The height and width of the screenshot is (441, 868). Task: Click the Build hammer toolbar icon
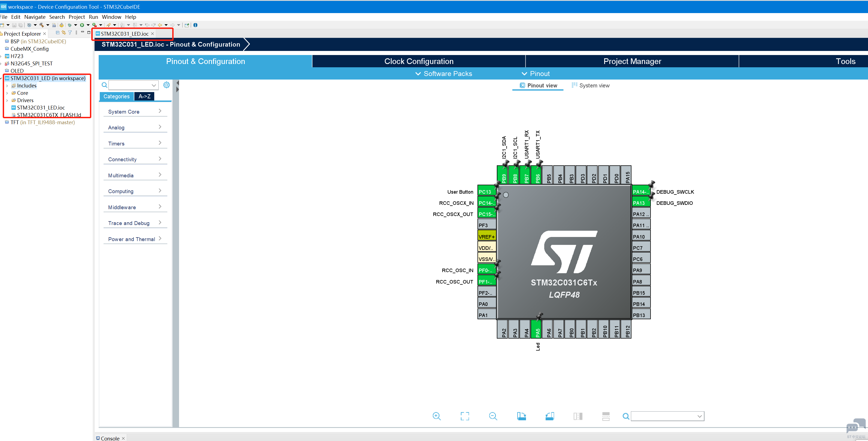click(41, 25)
